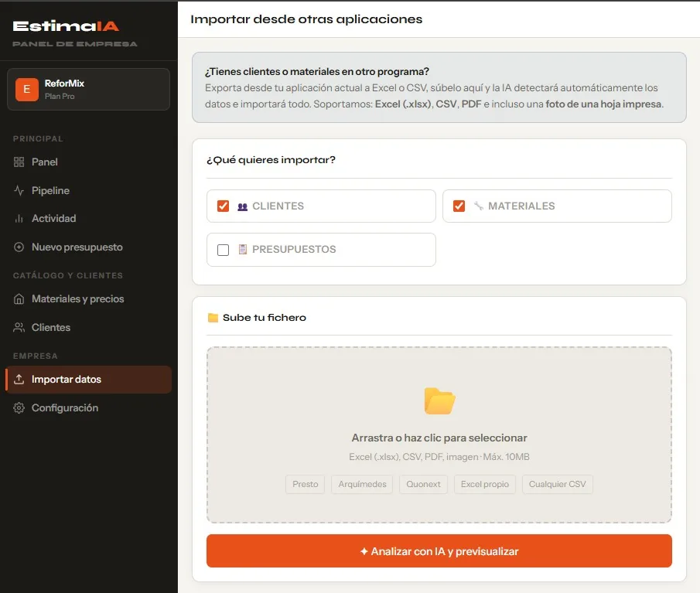Click the ¿Tienes clientes o materiales question text
Screen dimensions: 700x593
click(317, 72)
